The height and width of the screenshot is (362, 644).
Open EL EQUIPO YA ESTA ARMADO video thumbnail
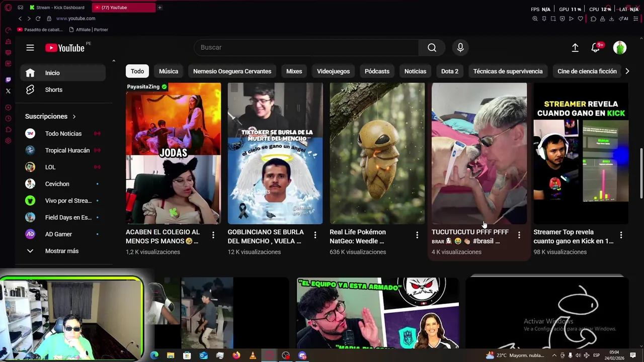(x=378, y=313)
